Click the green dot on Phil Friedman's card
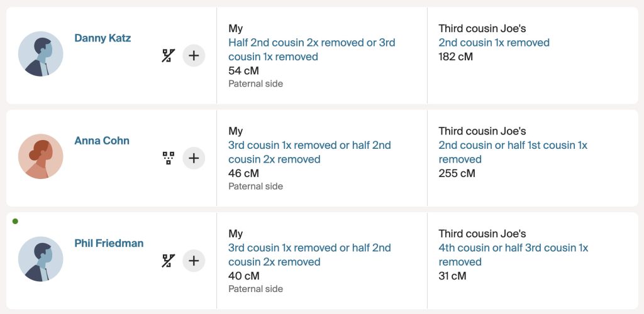This screenshot has width=644, height=314. 15,221
